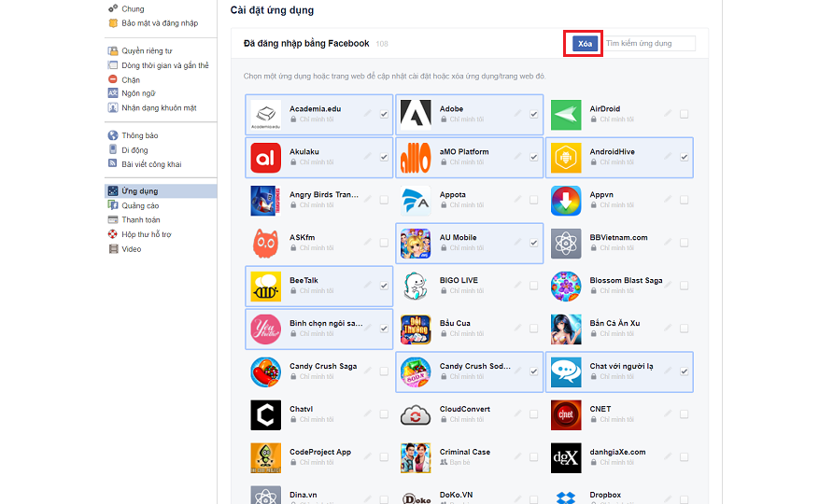Click the Academia.edu app icon
Image resolution: width=819 pixels, height=504 pixels.
266,115
